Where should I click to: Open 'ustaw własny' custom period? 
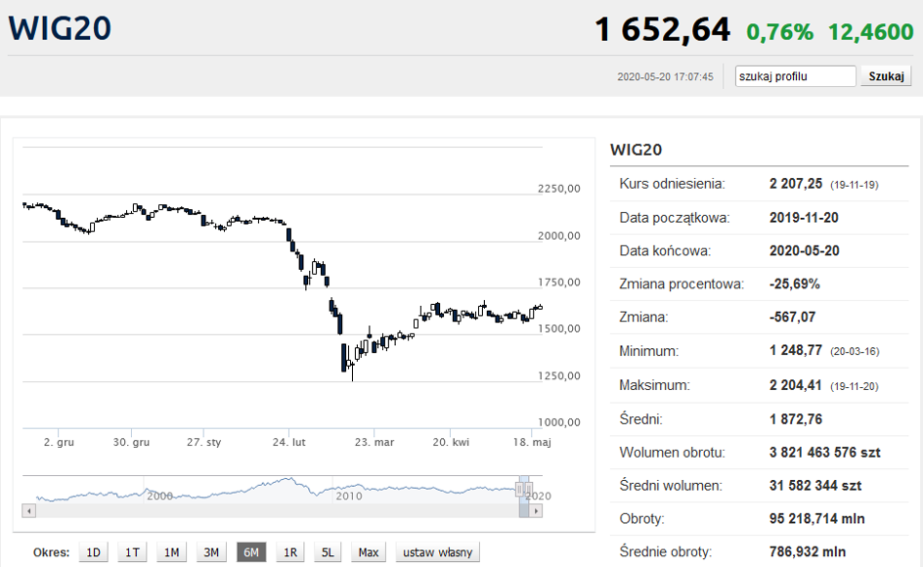438,552
